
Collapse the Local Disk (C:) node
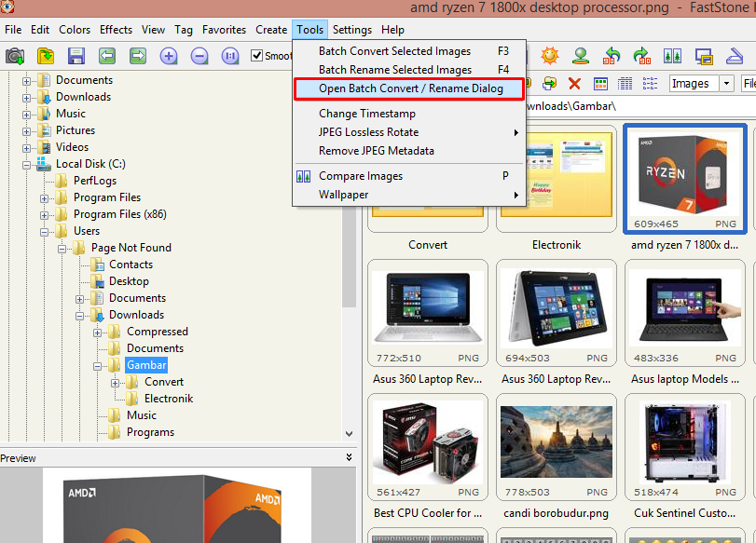point(26,165)
